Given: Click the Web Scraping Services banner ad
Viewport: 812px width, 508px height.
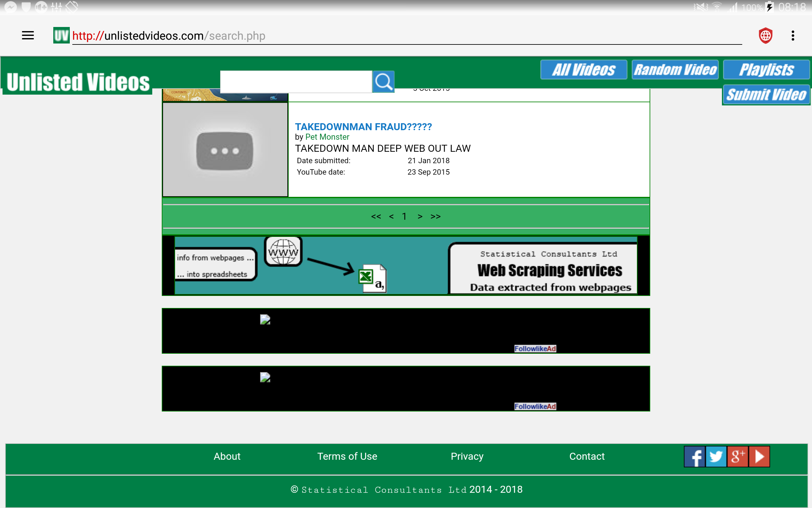Looking at the screenshot, I should click(406, 265).
